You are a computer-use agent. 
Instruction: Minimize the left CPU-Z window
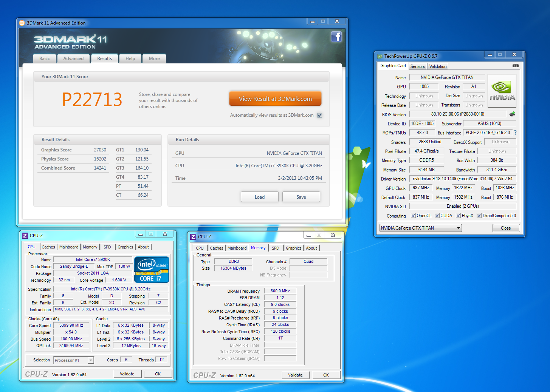pyautogui.click(x=141, y=235)
